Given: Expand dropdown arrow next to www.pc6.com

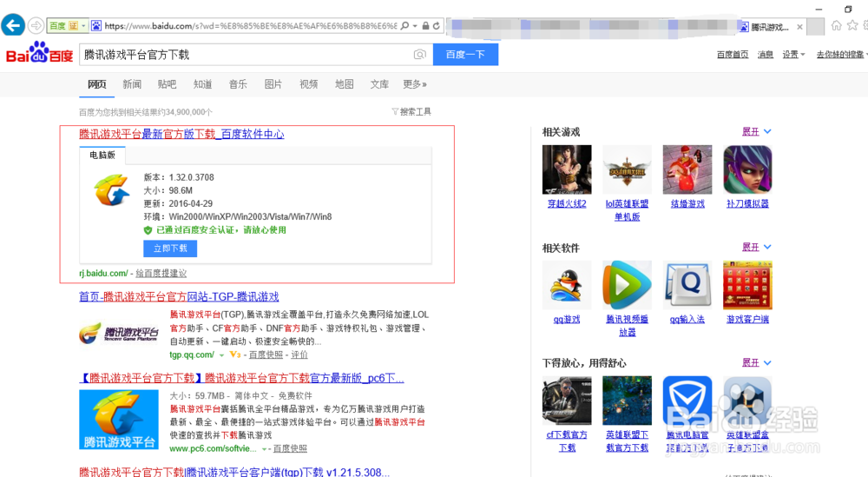Looking at the screenshot, I should click(x=264, y=448).
